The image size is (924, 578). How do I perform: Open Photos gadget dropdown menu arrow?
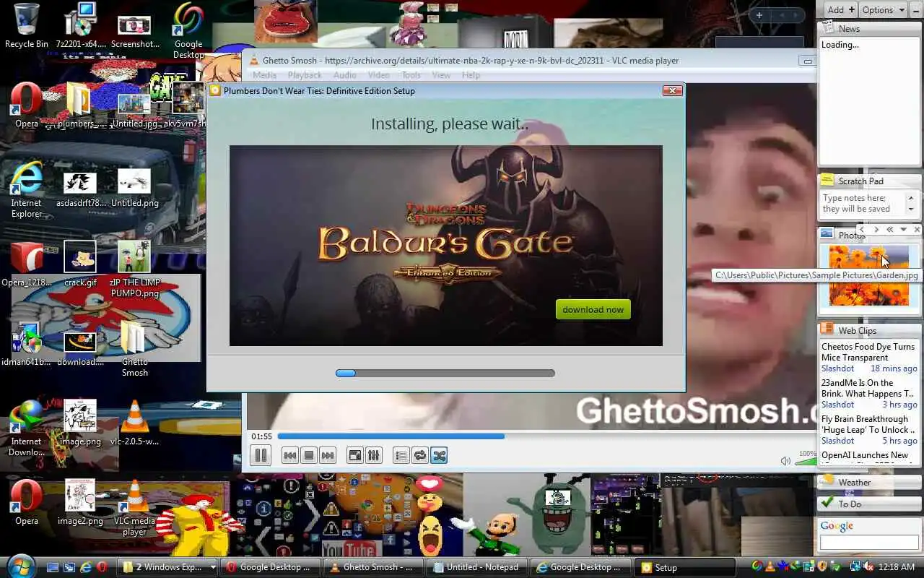coord(903,230)
